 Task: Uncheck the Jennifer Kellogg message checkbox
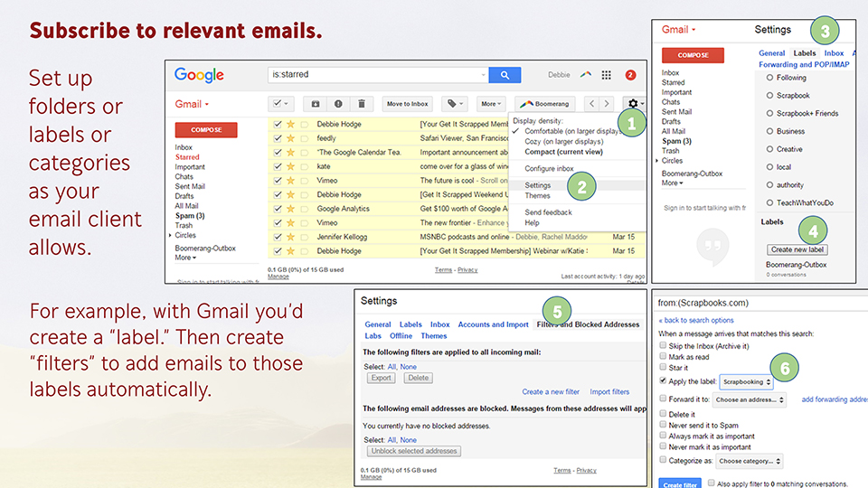point(278,237)
